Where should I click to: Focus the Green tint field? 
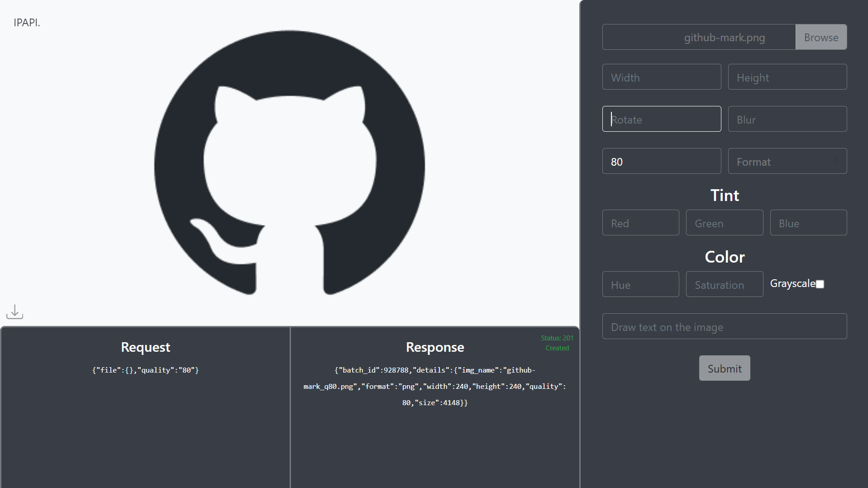pos(724,223)
